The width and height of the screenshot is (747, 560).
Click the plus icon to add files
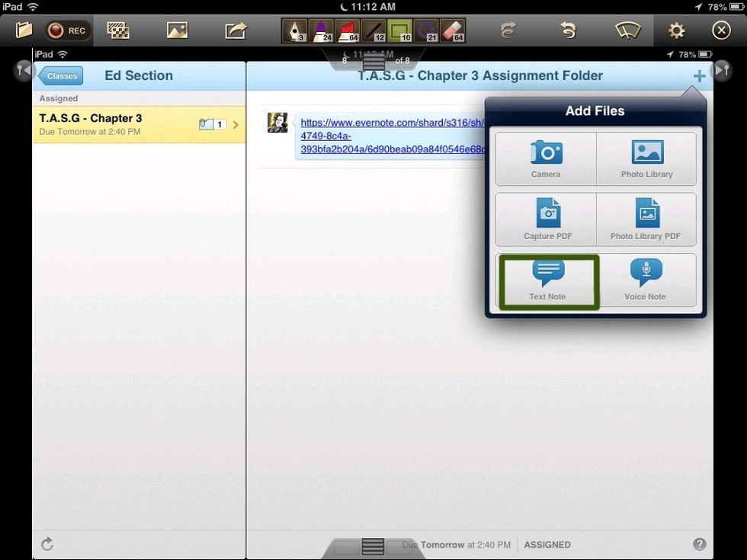coord(699,75)
